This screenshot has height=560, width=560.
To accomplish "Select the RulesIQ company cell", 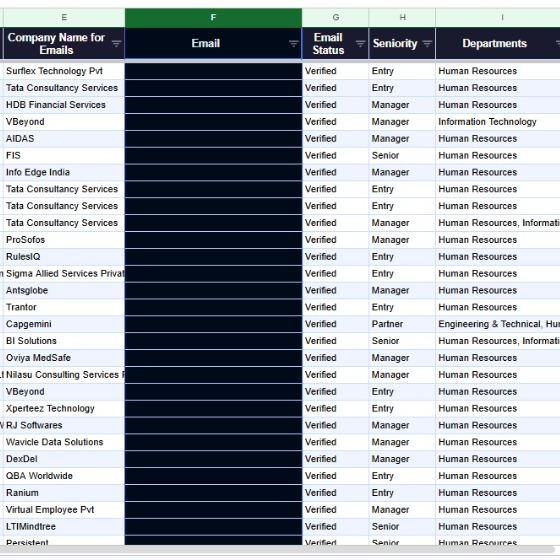I will click(x=64, y=257).
